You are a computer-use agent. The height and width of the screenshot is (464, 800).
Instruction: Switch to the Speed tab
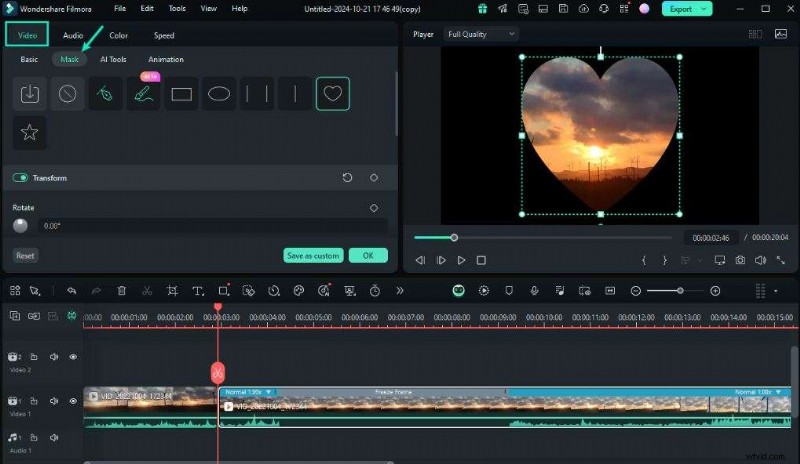[164, 35]
